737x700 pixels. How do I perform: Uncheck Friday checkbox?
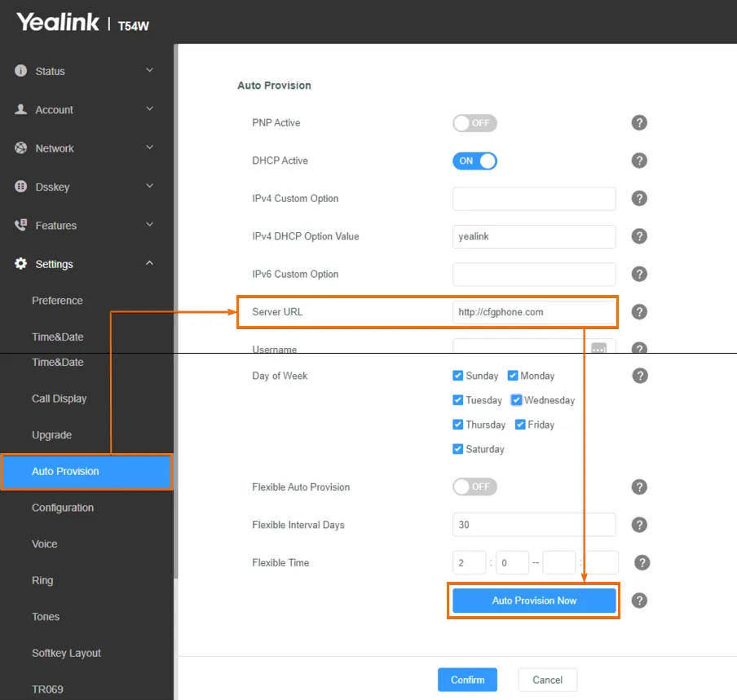click(520, 425)
